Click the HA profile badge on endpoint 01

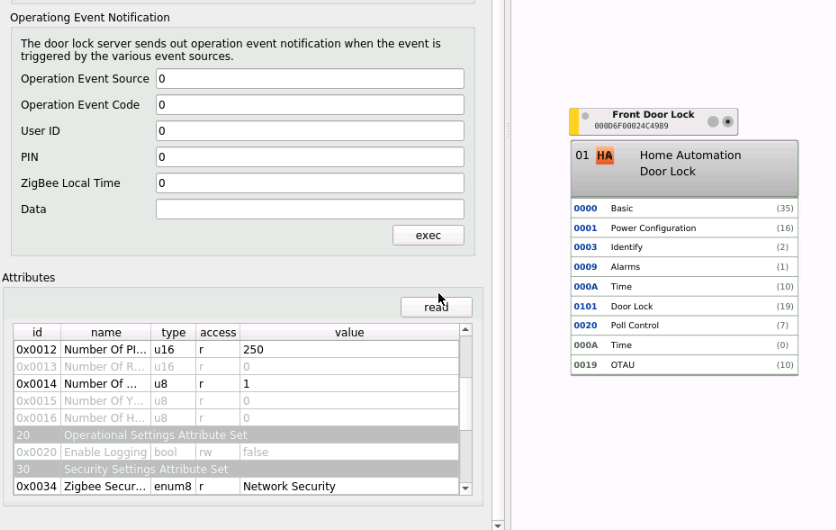605,156
